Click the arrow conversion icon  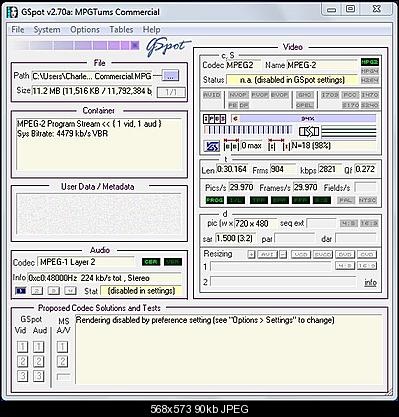click(309, 132)
